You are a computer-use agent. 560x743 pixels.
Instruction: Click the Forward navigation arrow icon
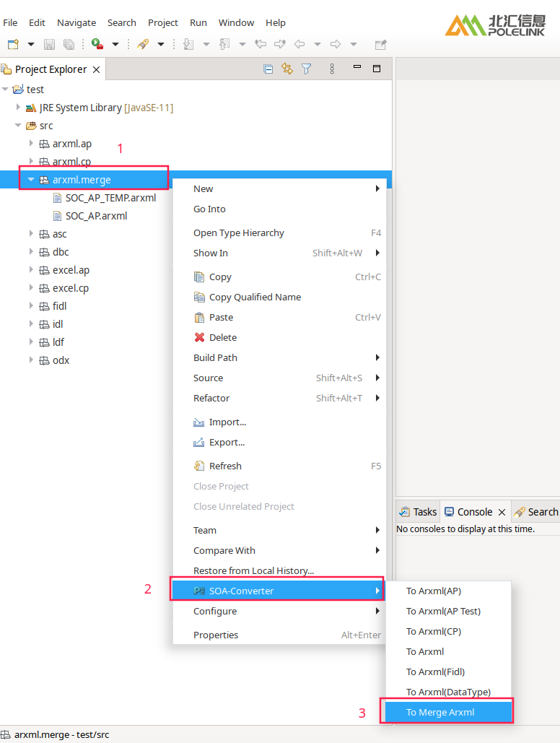point(336,45)
